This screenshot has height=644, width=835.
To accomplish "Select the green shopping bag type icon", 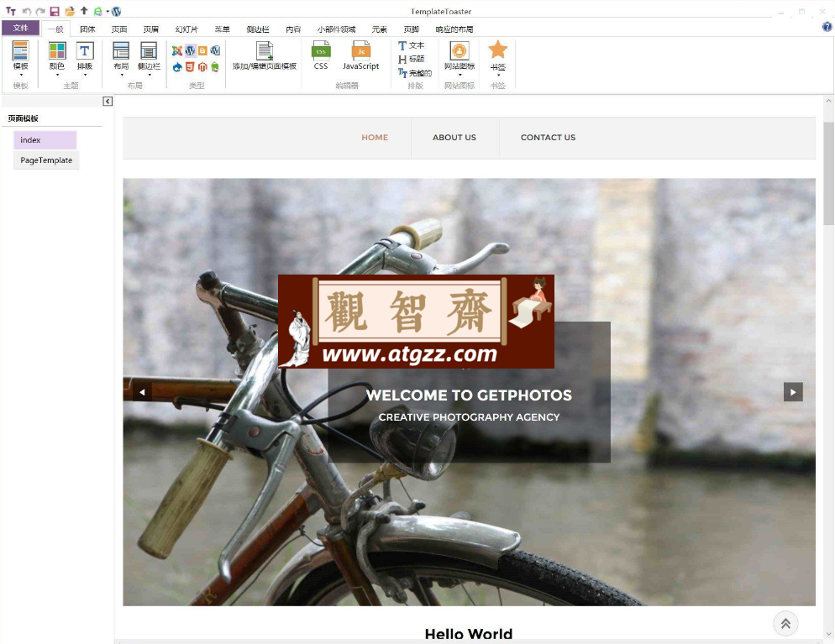I will click(215, 67).
